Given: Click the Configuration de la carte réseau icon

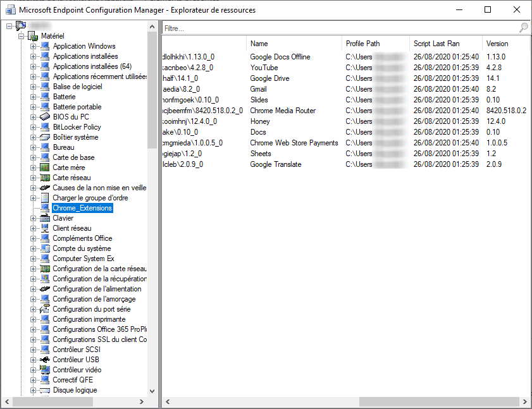Looking at the screenshot, I should click(45, 269).
